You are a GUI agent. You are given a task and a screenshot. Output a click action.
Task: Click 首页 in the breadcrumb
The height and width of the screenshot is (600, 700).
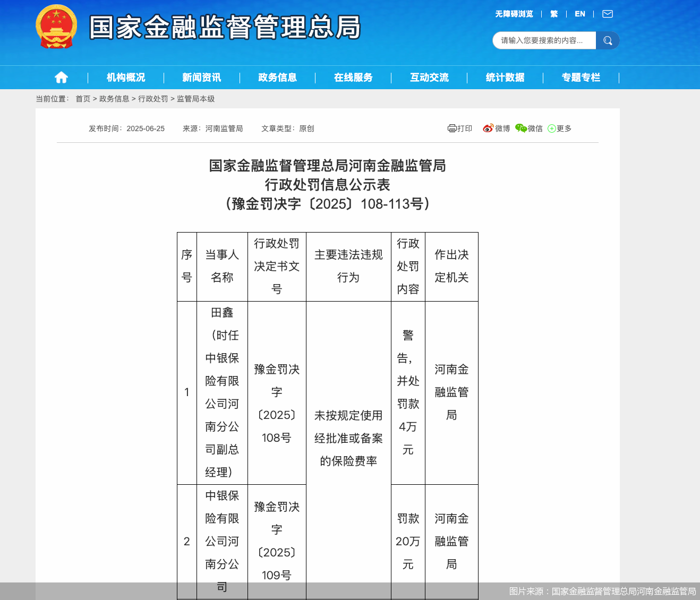(x=83, y=99)
